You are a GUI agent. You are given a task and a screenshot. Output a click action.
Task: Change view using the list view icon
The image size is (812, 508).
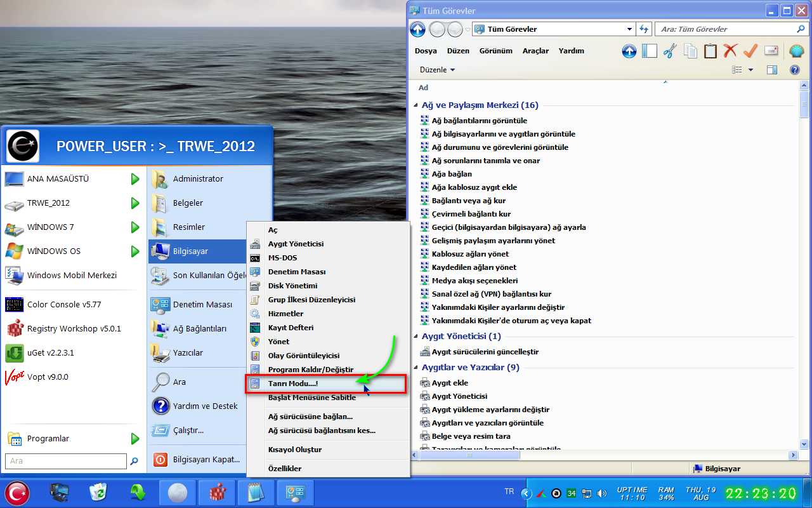[x=737, y=70]
